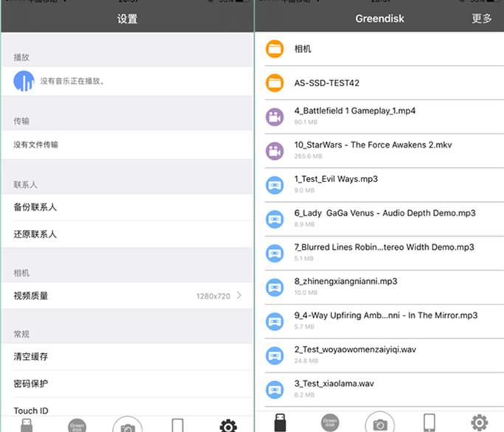Tap 1280x720 value
Image resolution: width=504 pixels, height=432 pixels.
coord(213,296)
